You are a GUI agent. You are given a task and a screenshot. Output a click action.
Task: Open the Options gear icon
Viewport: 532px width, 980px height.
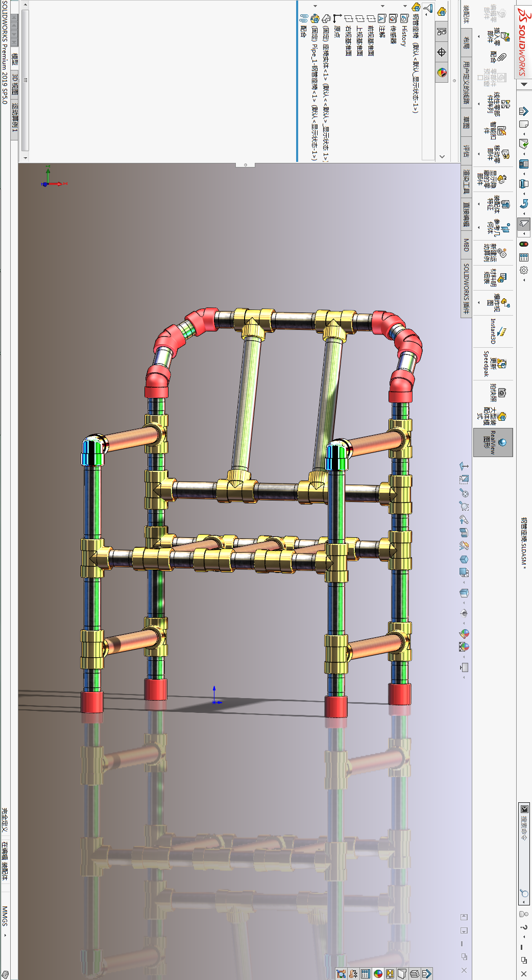click(524, 270)
